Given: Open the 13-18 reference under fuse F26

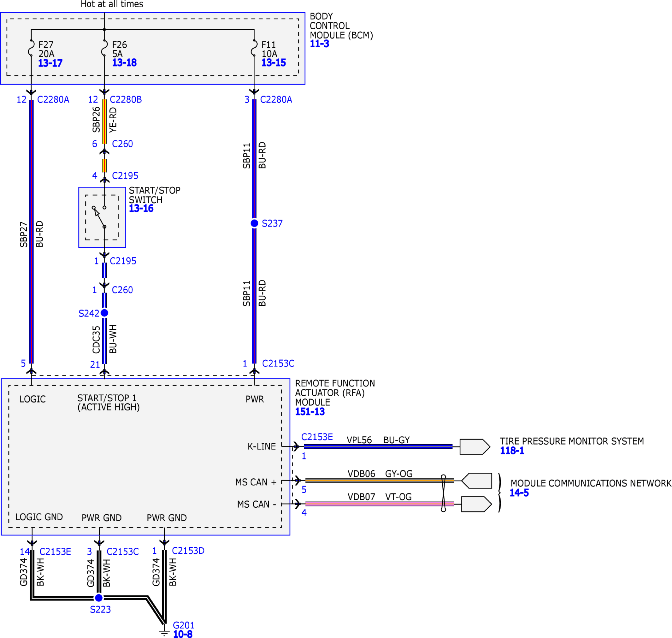Looking at the screenshot, I should coord(124,62).
